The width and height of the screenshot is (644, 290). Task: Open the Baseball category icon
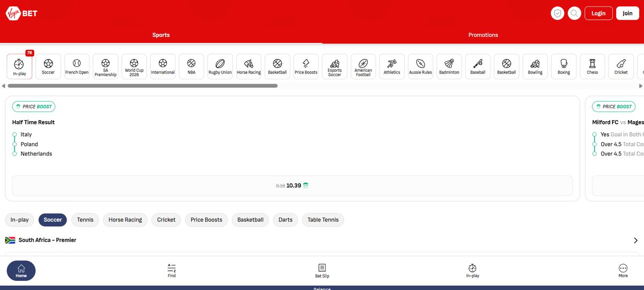478,66
